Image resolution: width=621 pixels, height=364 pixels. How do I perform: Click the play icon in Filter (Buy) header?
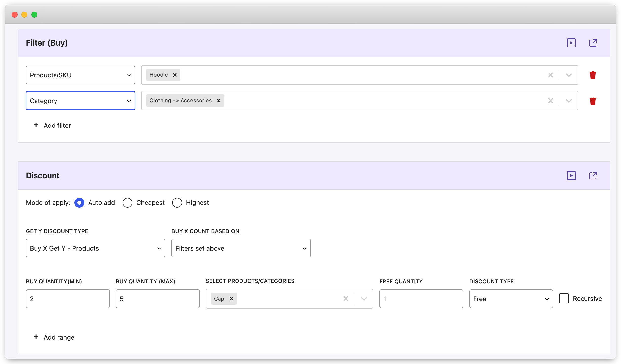pyautogui.click(x=571, y=43)
